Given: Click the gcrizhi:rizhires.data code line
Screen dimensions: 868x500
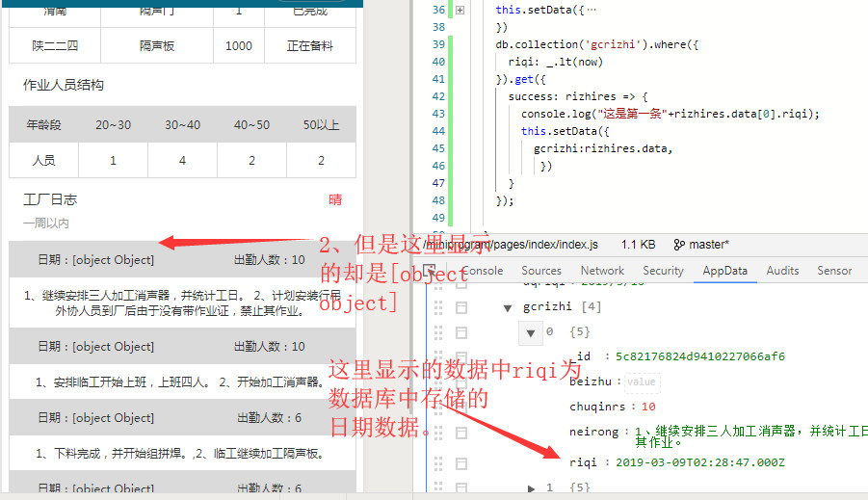Looking at the screenshot, I should (x=603, y=148).
